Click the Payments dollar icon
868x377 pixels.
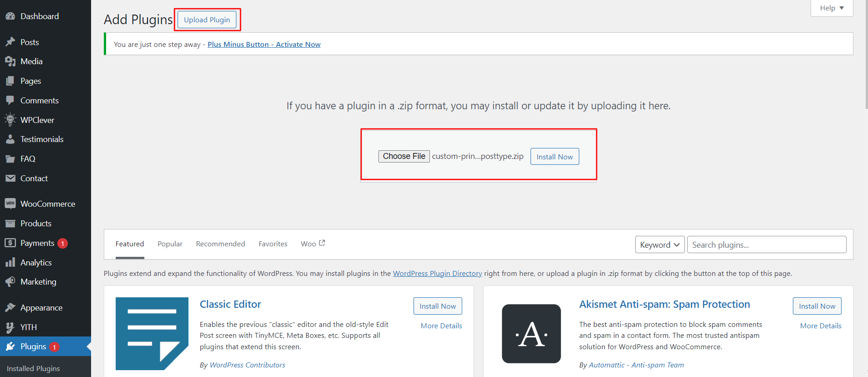[x=10, y=243]
